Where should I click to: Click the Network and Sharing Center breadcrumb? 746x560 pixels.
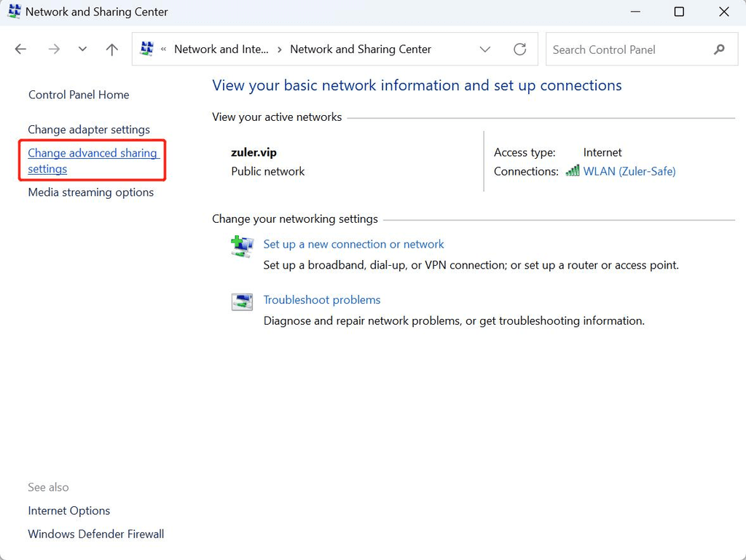(360, 49)
